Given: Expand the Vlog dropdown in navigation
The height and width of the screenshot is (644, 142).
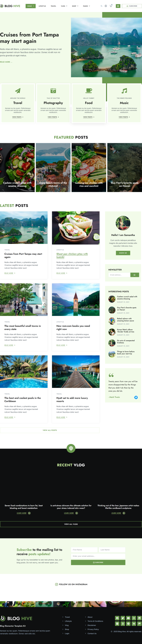Looking at the screenshot, I should point(64,6).
